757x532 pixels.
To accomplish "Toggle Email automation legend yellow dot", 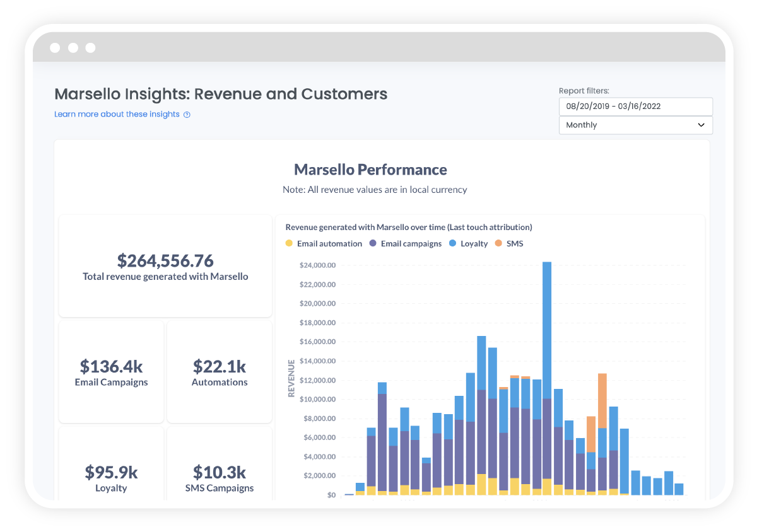I will click(289, 243).
